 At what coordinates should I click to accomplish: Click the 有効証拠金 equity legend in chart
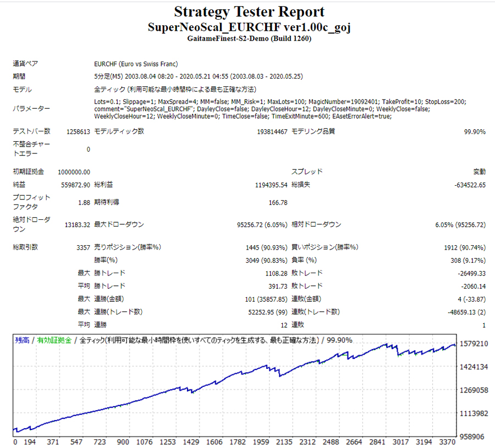(54, 340)
